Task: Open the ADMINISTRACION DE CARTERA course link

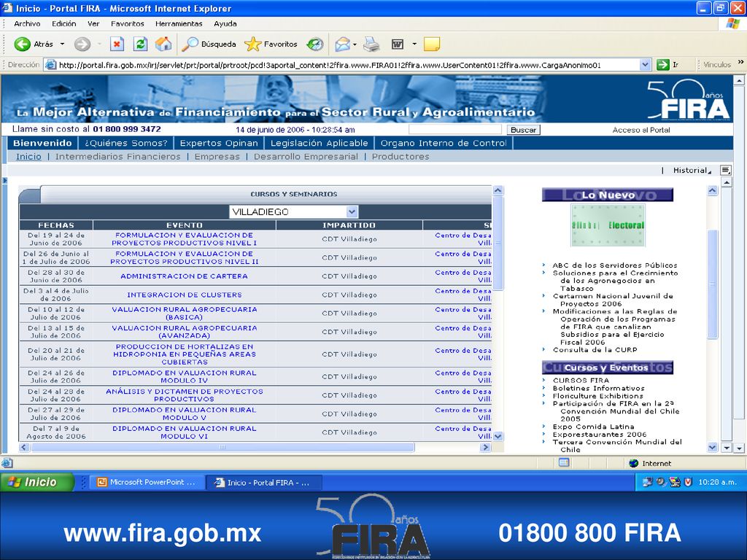Action: coord(184,276)
